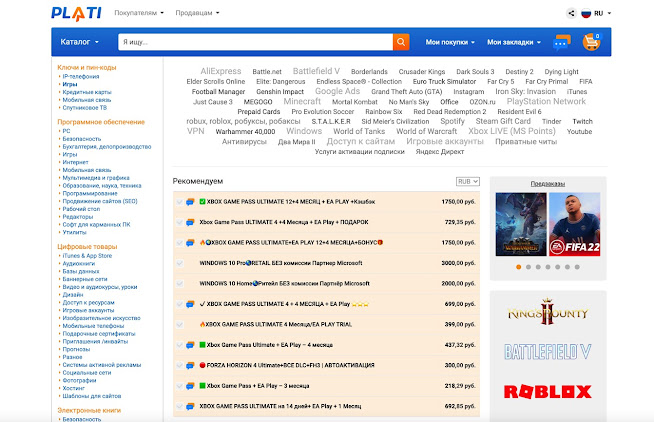Viewport: 654px width, 422px height.
Task: Click chat icon for FORZA HORIZON 4 row
Action: click(190, 365)
